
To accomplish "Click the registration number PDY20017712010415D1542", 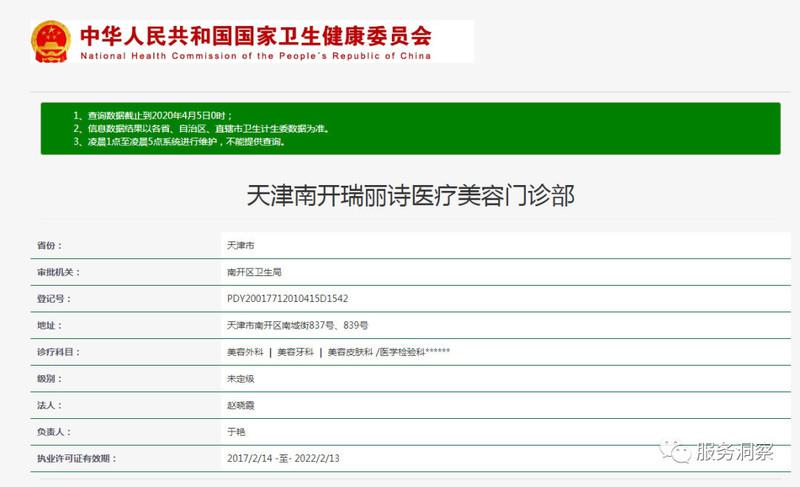I will (287, 299).
